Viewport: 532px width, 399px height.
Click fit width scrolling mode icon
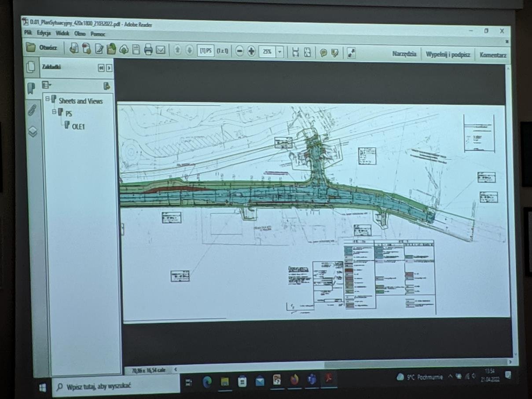(295, 52)
